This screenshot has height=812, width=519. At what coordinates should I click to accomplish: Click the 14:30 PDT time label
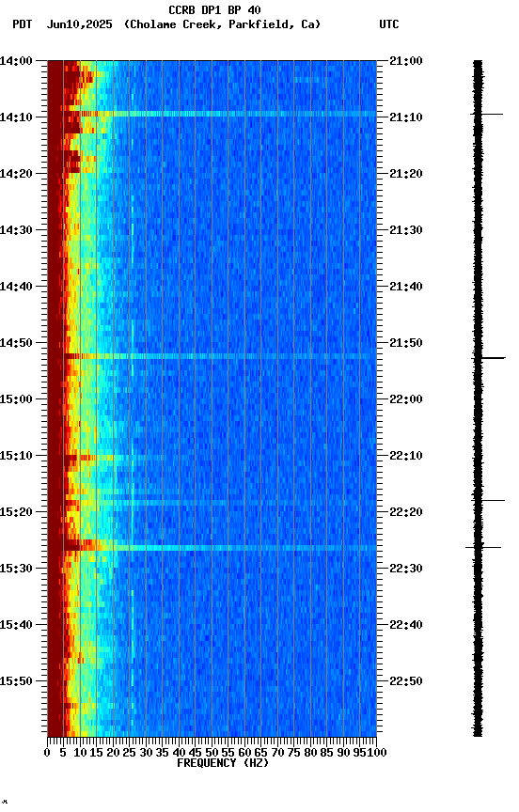[16, 230]
